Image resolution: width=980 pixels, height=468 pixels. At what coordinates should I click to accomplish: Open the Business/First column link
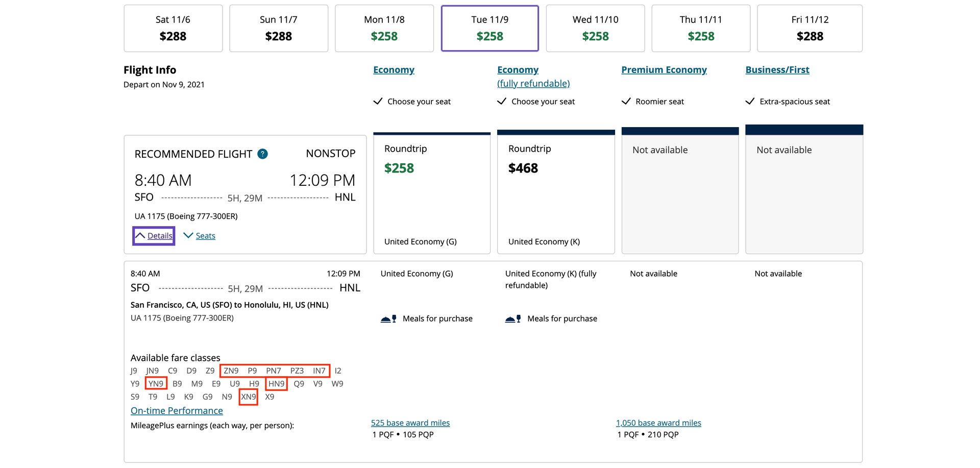point(777,69)
